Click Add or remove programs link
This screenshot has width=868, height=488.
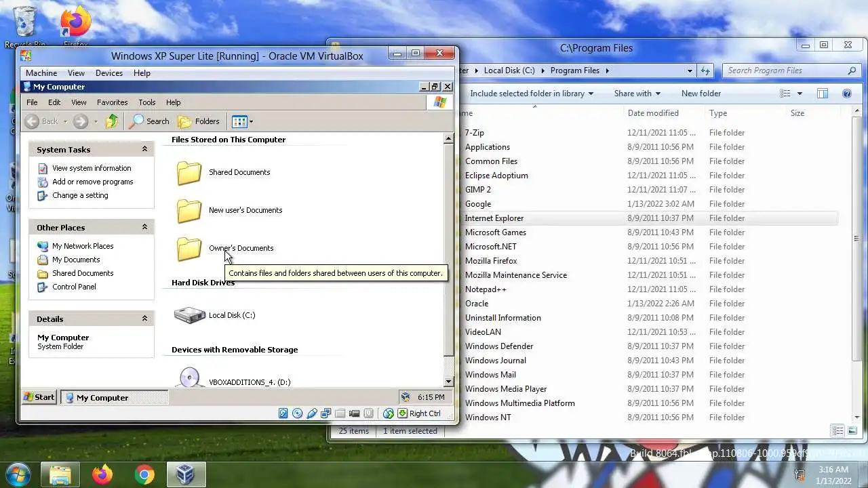click(93, 182)
